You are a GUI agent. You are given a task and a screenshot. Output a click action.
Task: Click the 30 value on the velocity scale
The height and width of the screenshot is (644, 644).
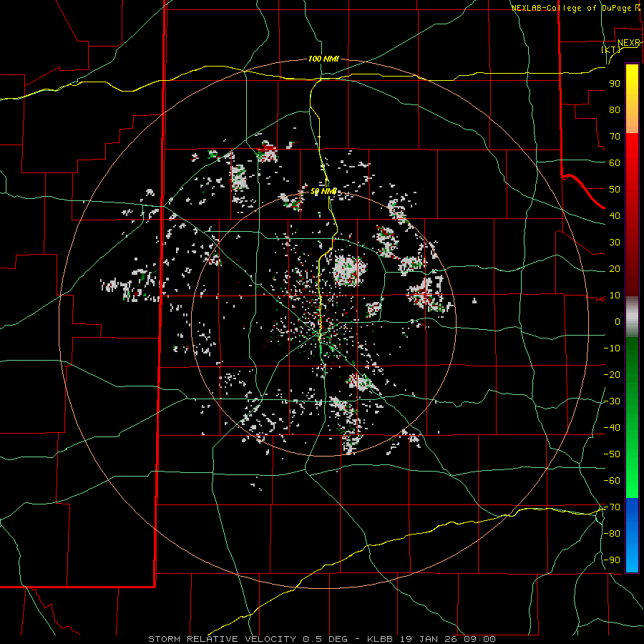[615, 243]
